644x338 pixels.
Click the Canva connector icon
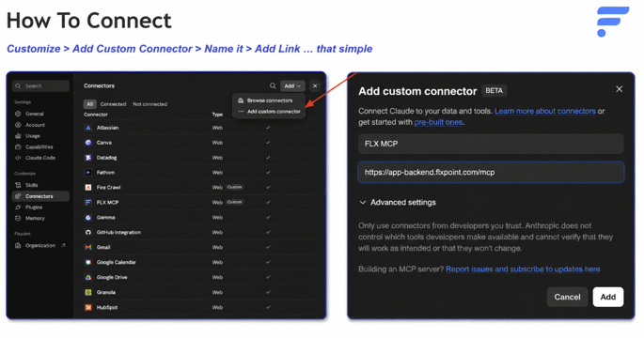click(87, 143)
